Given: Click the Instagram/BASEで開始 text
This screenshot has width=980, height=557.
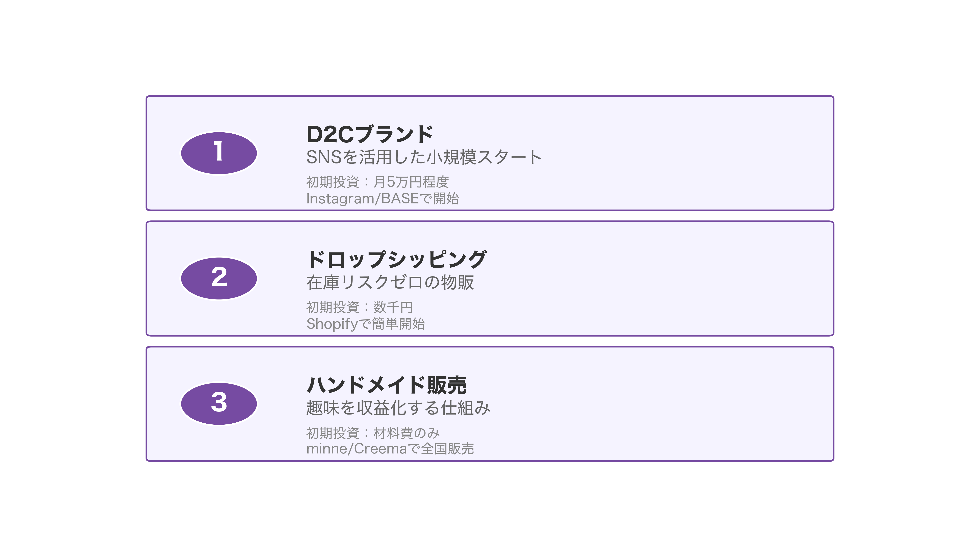Looking at the screenshot, I should 382,199.
